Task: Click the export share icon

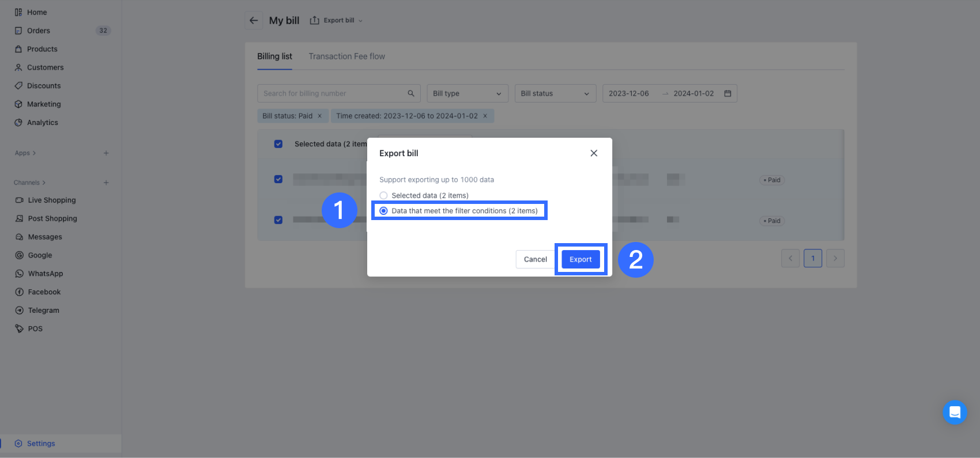Action: click(314, 21)
